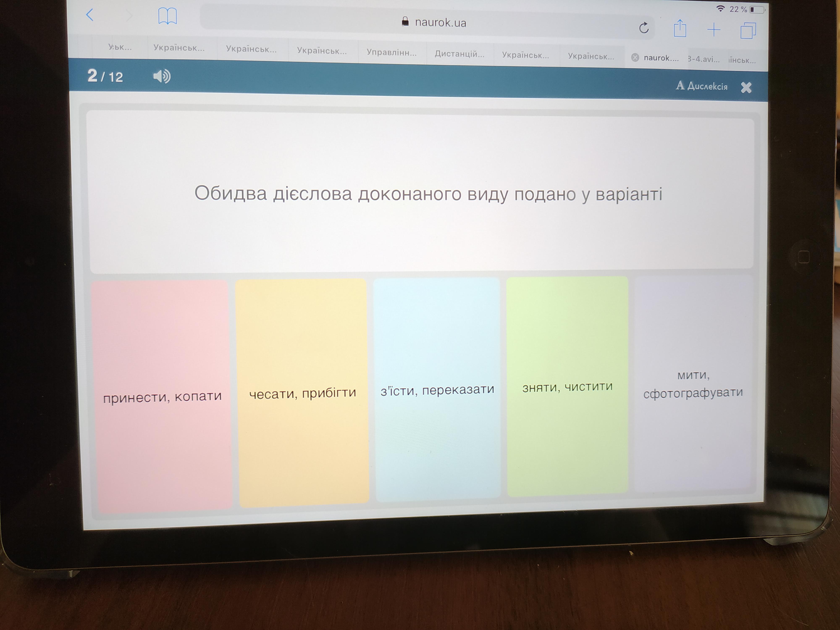Open the 3-4.avi... tab

pyautogui.click(x=704, y=59)
